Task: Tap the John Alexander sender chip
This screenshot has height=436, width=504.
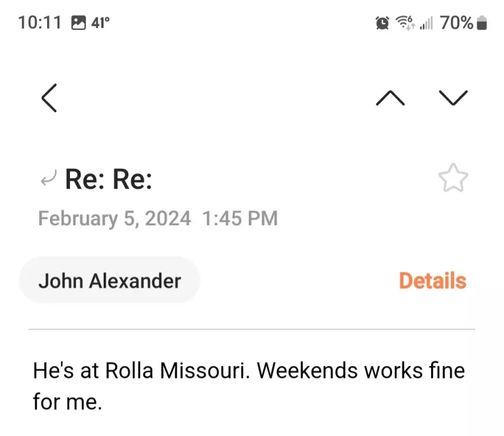Action: click(x=110, y=280)
